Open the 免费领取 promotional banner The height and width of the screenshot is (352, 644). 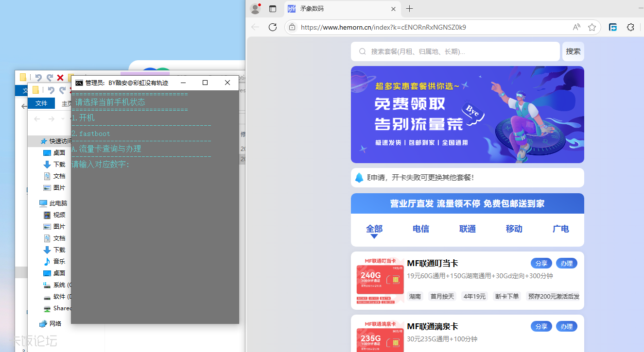point(468,115)
